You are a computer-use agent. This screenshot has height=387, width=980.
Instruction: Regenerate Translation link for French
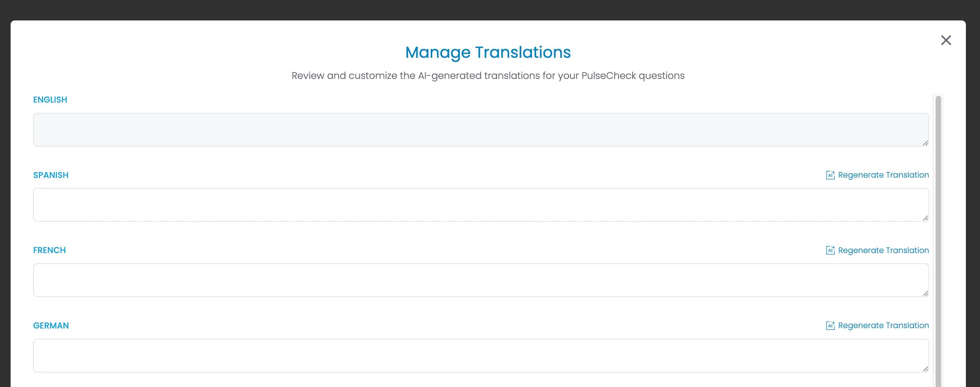click(883, 250)
